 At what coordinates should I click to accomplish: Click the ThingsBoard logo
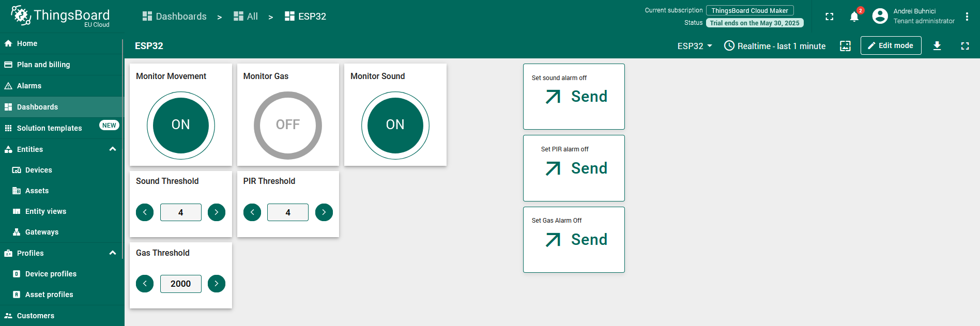click(60, 17)
